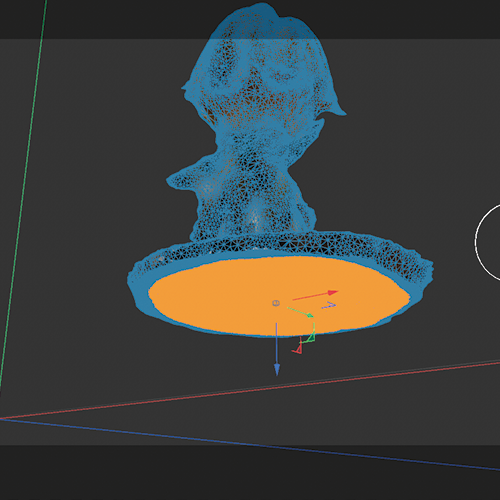This screenshot has height=500, width=500.
Task: Click the white brush circle at right edge
Action: 487,242
